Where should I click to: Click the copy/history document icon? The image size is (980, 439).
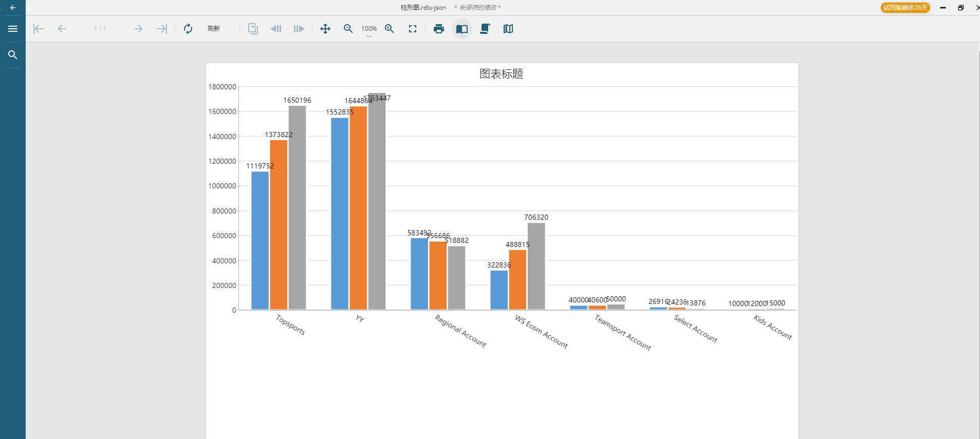click(x=253, y=29)
